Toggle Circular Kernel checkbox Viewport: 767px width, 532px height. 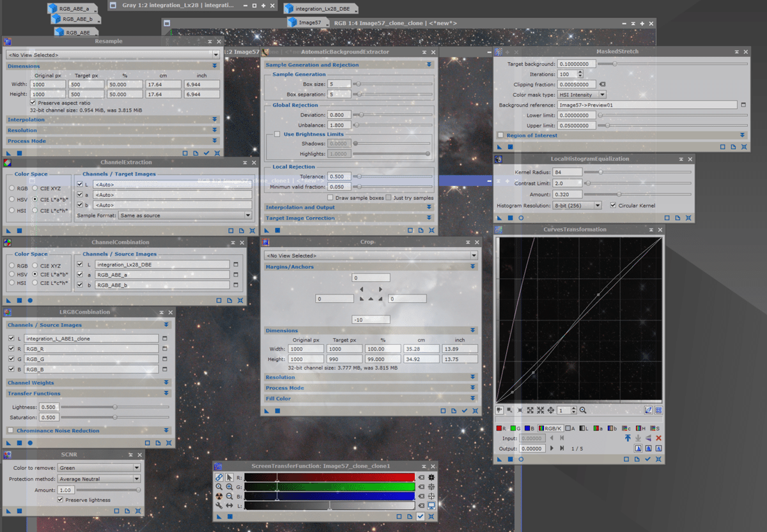click(614, 206)
